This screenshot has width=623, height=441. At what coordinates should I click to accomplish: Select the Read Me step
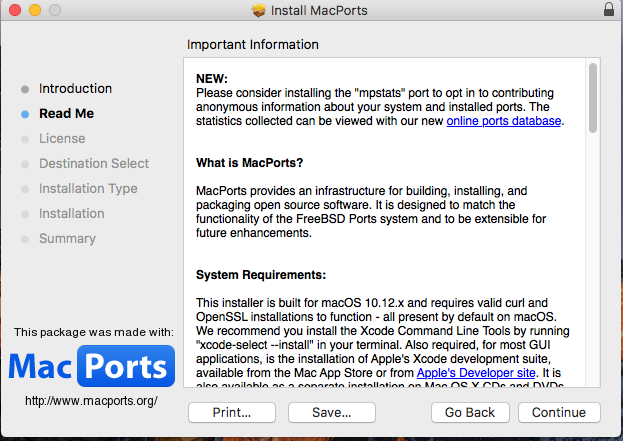pos(66,114)
